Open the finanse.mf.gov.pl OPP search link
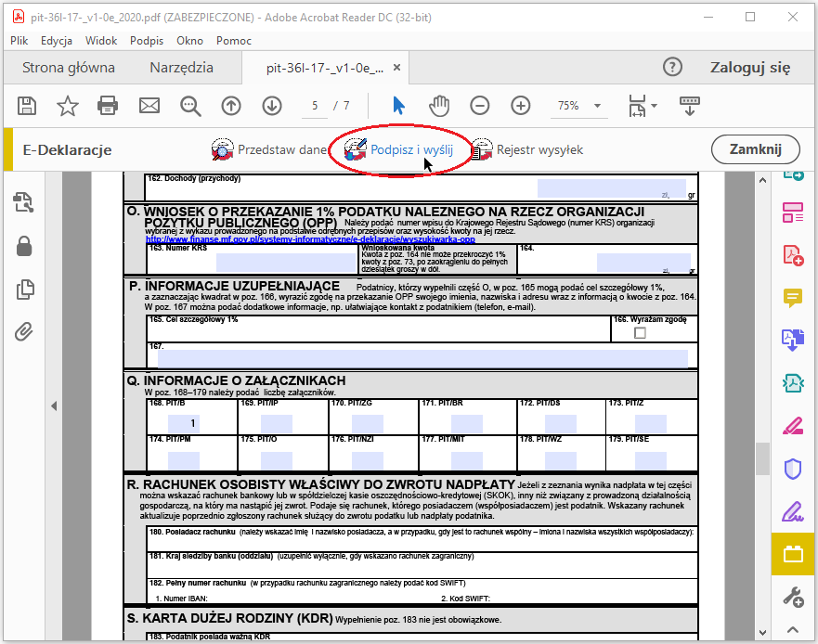818x644 pixels. [x=310, y=239]
